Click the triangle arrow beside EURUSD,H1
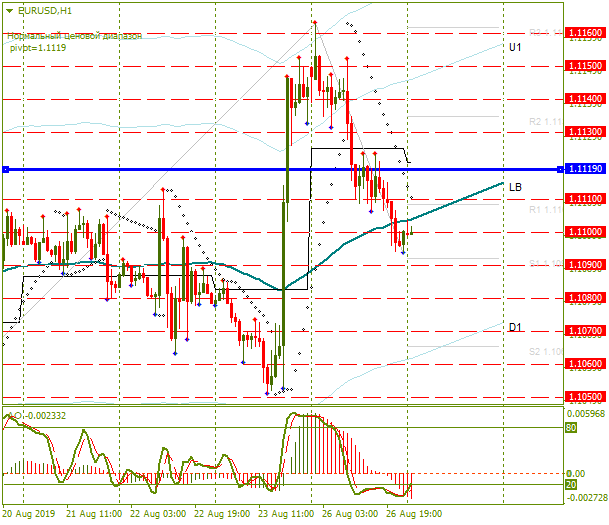Screen dimensions: 609x525 pos(10,11)
